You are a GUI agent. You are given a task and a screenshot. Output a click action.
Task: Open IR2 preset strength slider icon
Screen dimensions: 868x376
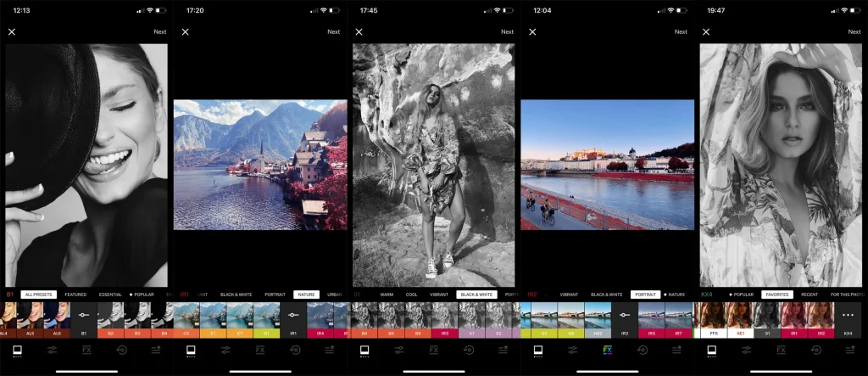[624, 317]
